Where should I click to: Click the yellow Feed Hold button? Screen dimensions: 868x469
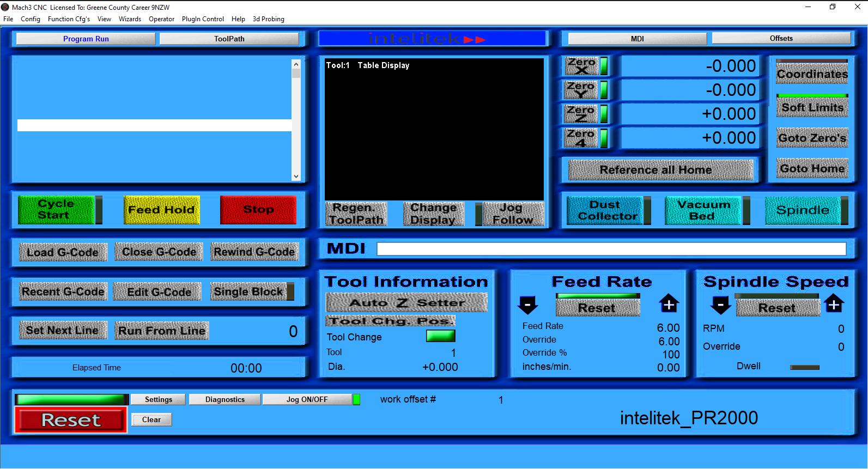coord(161,210)
